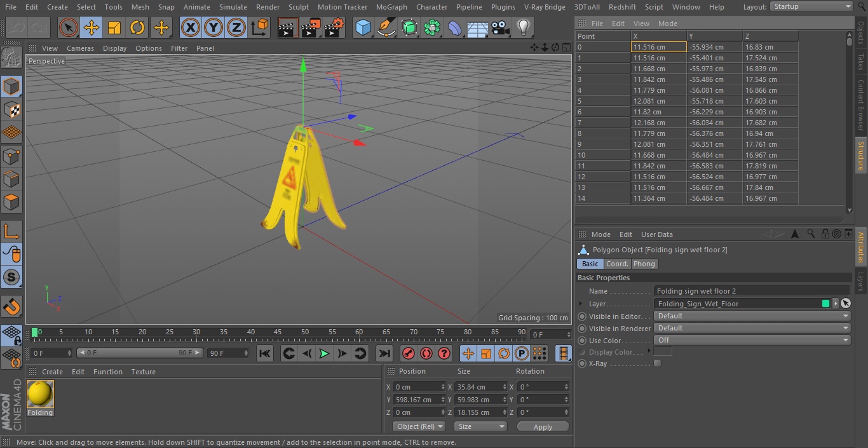Open material manager Texture menu
Image resolution: width=868 pixels, height=448 pixels.
(x=143, y=372)
